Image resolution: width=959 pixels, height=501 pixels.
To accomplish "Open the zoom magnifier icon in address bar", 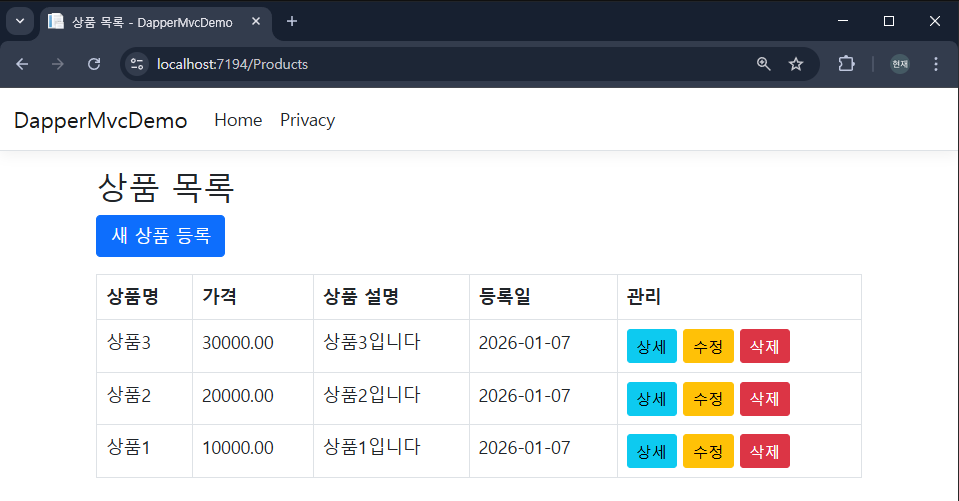I will tap(764, 64).
